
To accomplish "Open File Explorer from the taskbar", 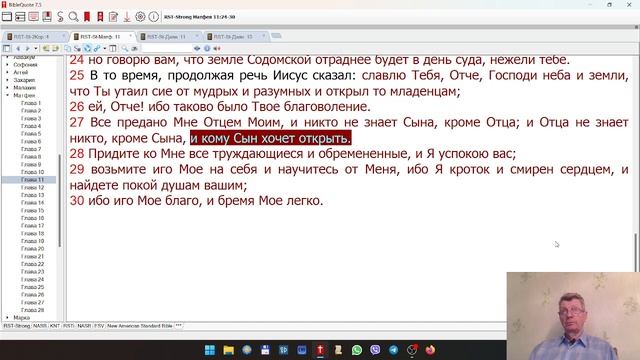I will 229,350.
